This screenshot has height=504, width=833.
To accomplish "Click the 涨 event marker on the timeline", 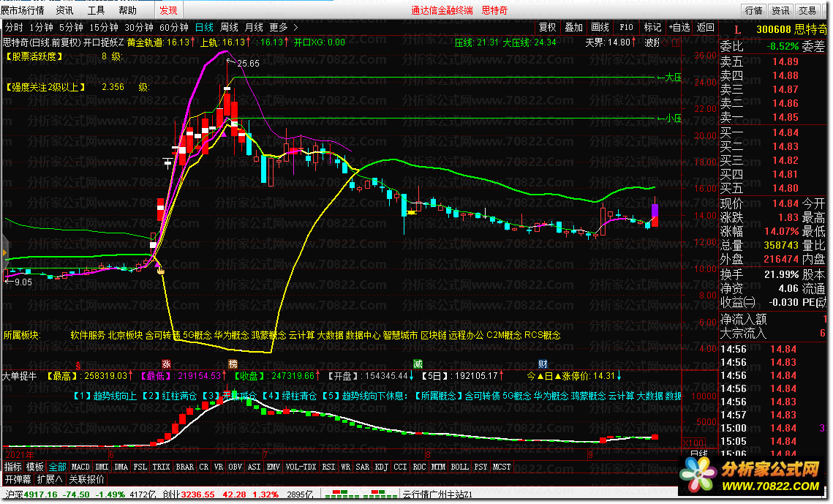I will pyautogui.click(x=166, y=364).
